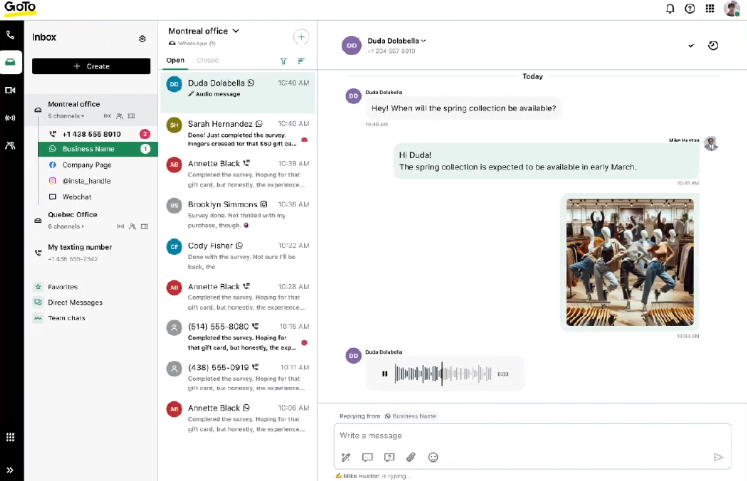Click the Write a message field

coord(532,436)
